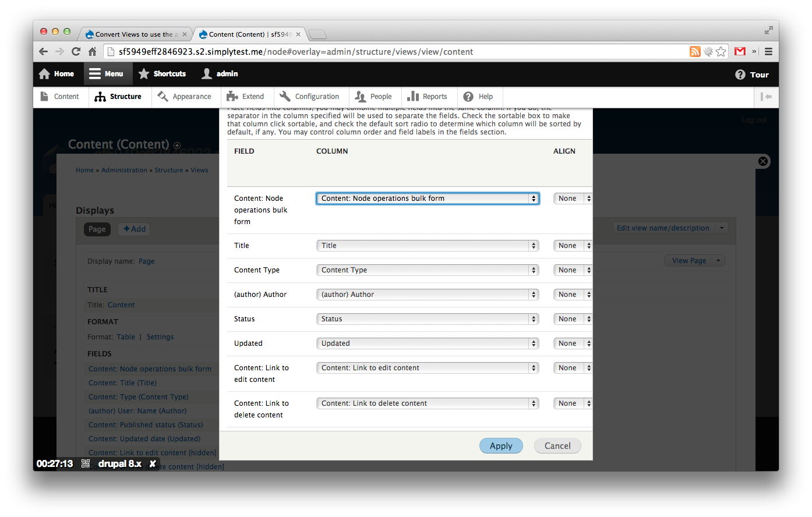This screenshot has height=517, width=812.
Task: Open align dropdown for Link to edit content
Action: tap(573, 368)
